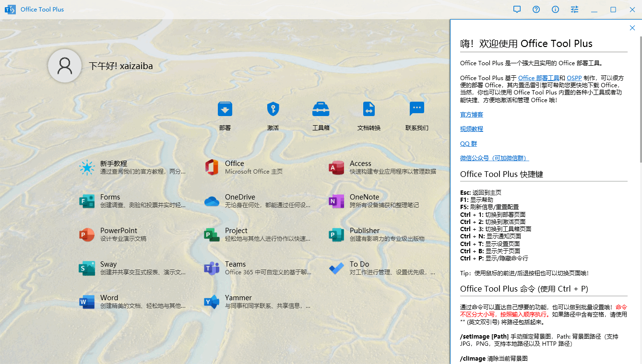Image resolution: width=642 pixels, height=364 pixels.
Task: Open the QQ 群 link
Action: (468, 144)
